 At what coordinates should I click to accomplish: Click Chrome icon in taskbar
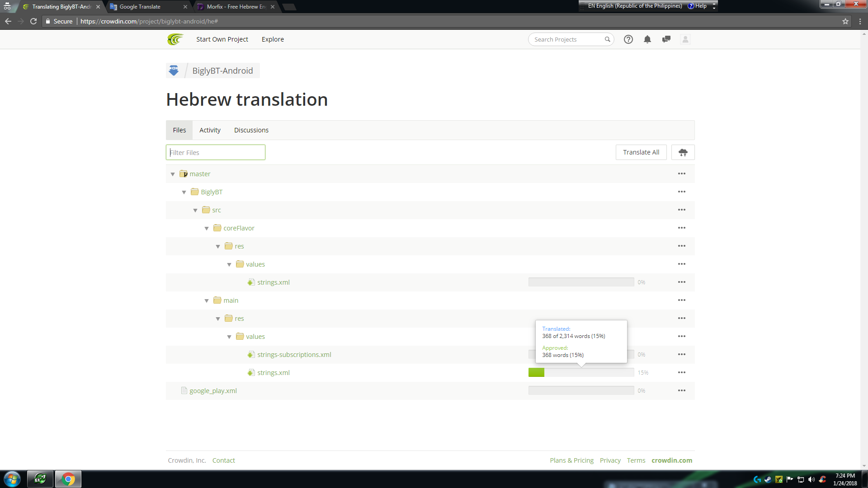click(x=68, y=479)
